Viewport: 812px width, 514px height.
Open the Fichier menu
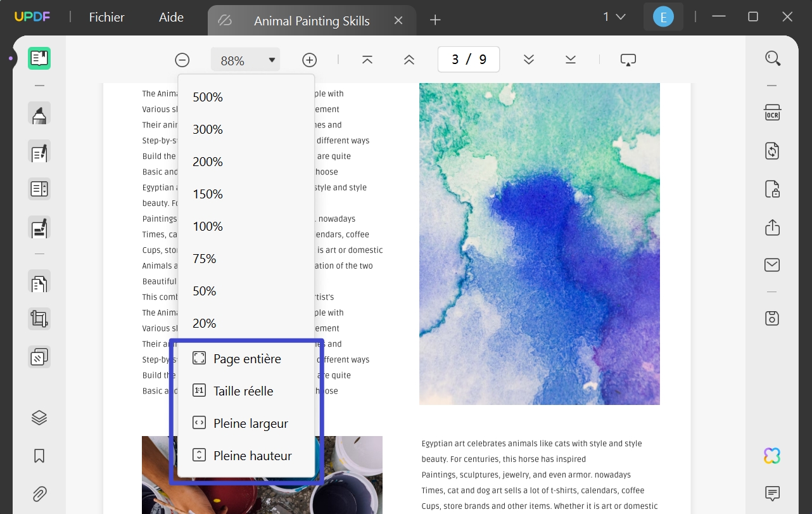pos(106,17)
